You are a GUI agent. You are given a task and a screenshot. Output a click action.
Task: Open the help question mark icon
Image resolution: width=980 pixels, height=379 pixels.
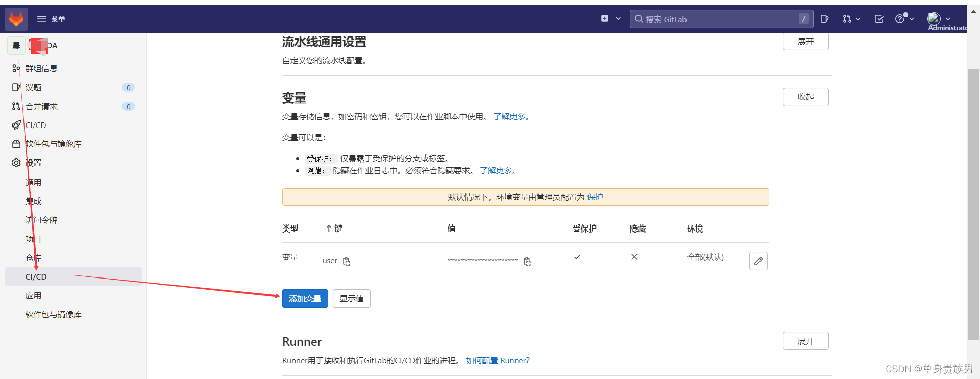pos(900,19)
